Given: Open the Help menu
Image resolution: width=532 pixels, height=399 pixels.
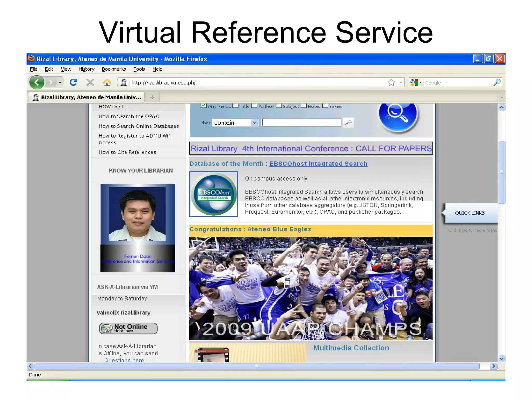Looking at the screenshot, I should click(157, 69).
